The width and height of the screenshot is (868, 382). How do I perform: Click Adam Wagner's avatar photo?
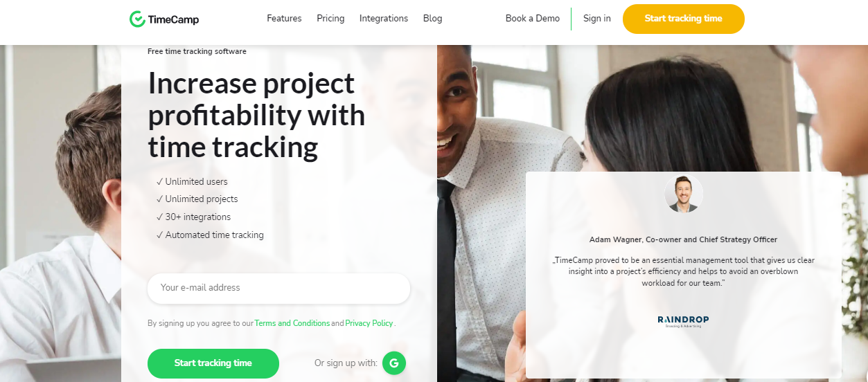pyautogui.click(x=684, y=193)
